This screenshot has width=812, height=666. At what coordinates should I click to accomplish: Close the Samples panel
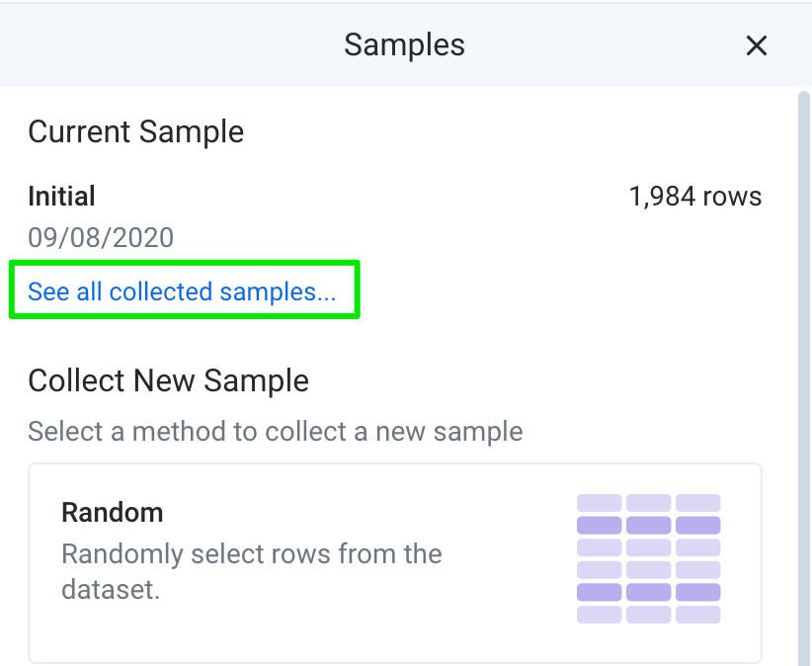(756, 45)
